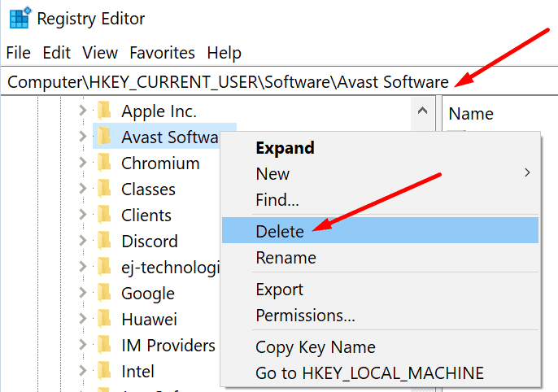Open the New submenu
This screenshot has height=392, width=558.
(380, 173)
